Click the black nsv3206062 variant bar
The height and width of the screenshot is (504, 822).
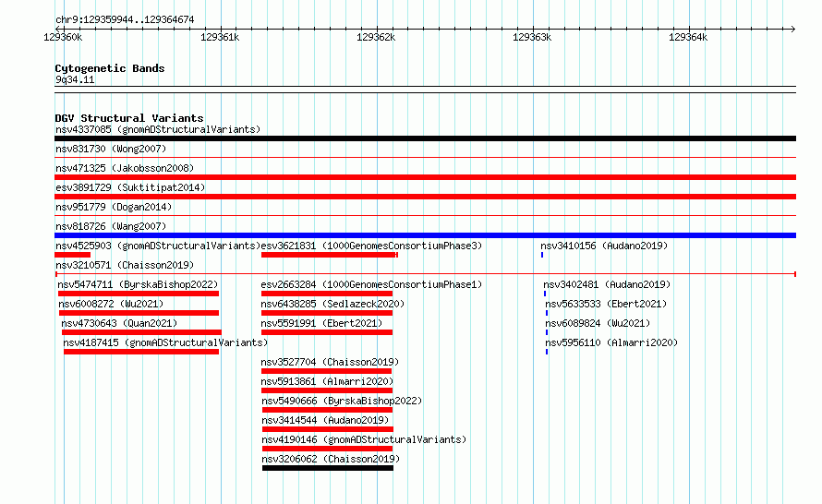328,468
